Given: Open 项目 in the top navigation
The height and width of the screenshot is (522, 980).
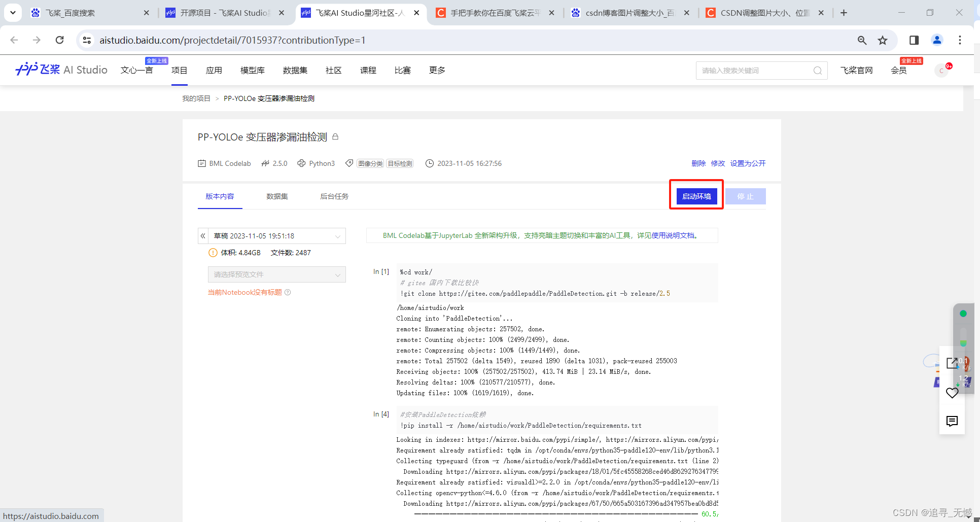Looking at the screenshot, I should pyautogui.click(x=179, y=70).
